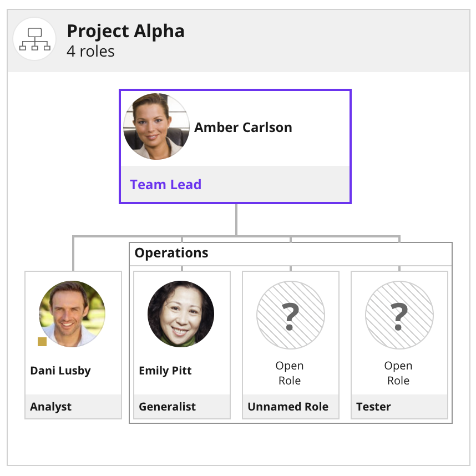Click the Project Alpha title
The width and height of the screenshot is (476, 476).
(126, 31)
